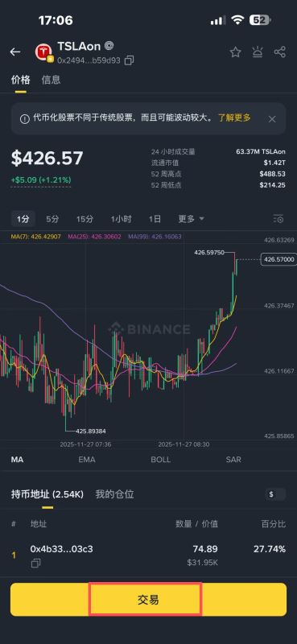Tap the info icon in warning banner

pos(25,118)
